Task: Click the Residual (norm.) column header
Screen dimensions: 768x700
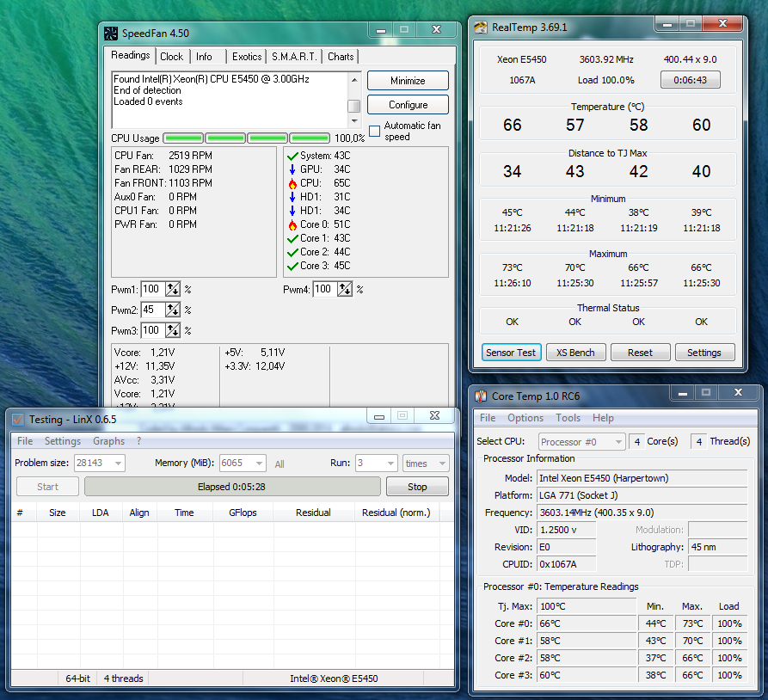Action: point(396,513)
